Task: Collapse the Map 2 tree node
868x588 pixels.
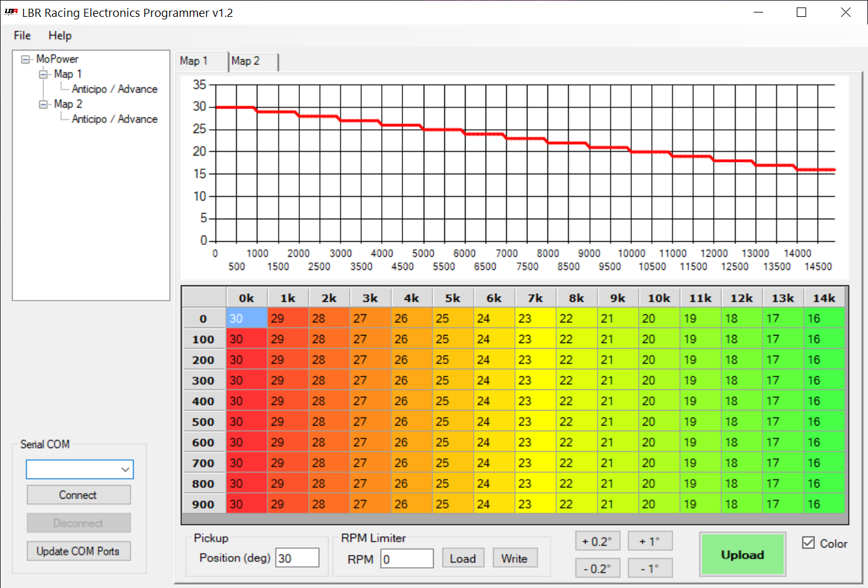Action: point(43,104)
